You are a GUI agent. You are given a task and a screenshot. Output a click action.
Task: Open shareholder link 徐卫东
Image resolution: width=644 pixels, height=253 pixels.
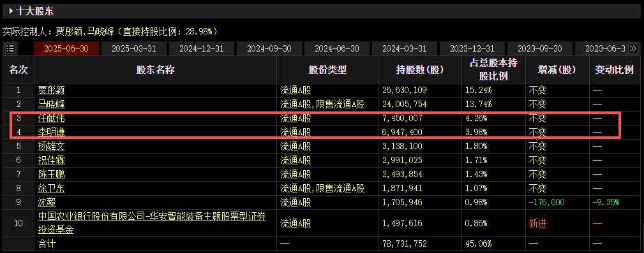click(x=51, y=188)
